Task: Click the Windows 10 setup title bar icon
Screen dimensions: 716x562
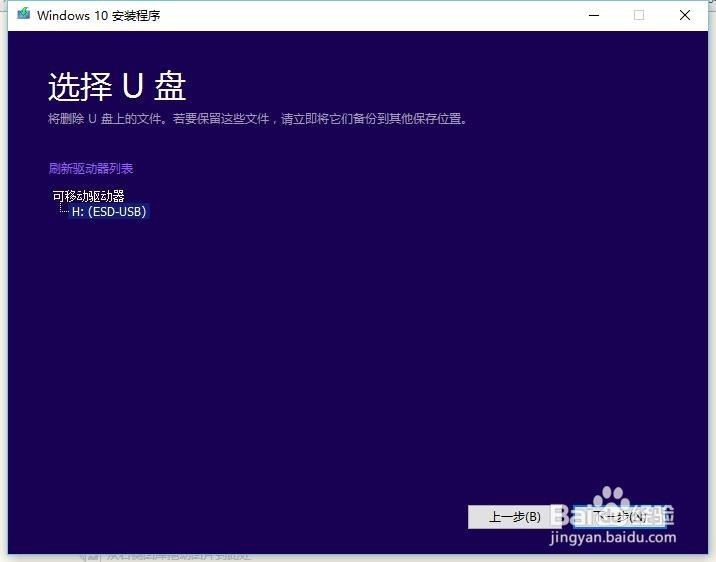Action: pyautogui.click(x=23, y=14)
